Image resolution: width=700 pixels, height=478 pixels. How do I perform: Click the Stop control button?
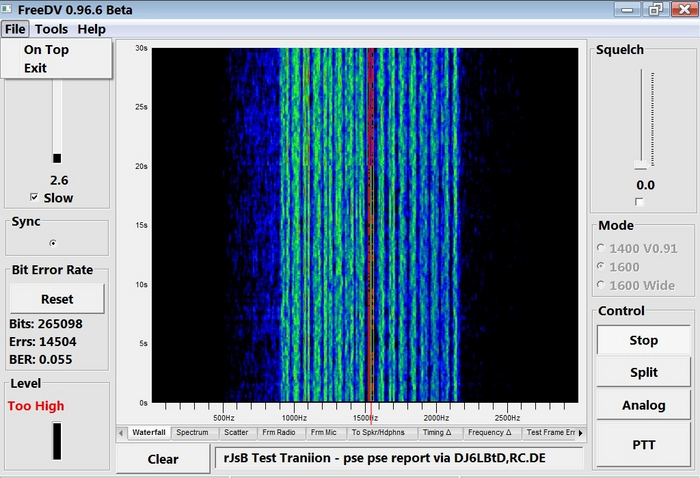(643, 340)
